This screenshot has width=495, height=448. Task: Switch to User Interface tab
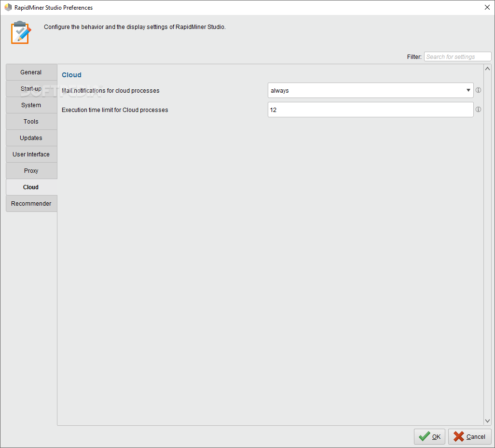[31, 154]
